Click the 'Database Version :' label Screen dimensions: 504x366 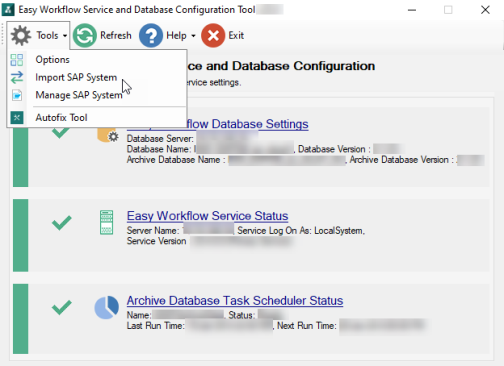click(x=334, y=149)
